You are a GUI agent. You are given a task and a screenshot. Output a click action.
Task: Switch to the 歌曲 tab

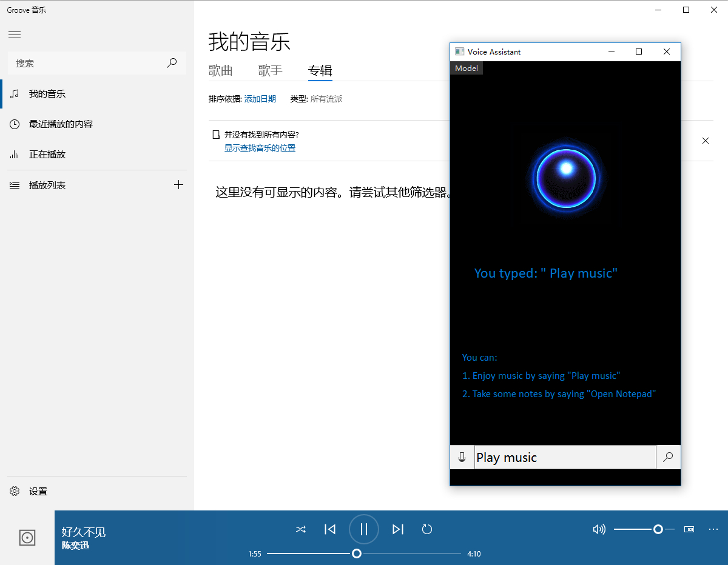click(x=221, y=70)
